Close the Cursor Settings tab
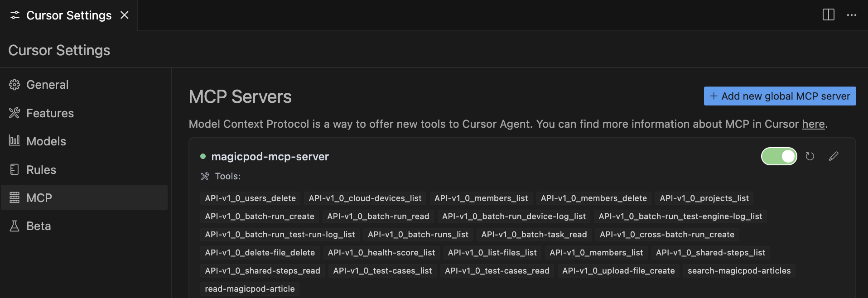 (125, 15)
